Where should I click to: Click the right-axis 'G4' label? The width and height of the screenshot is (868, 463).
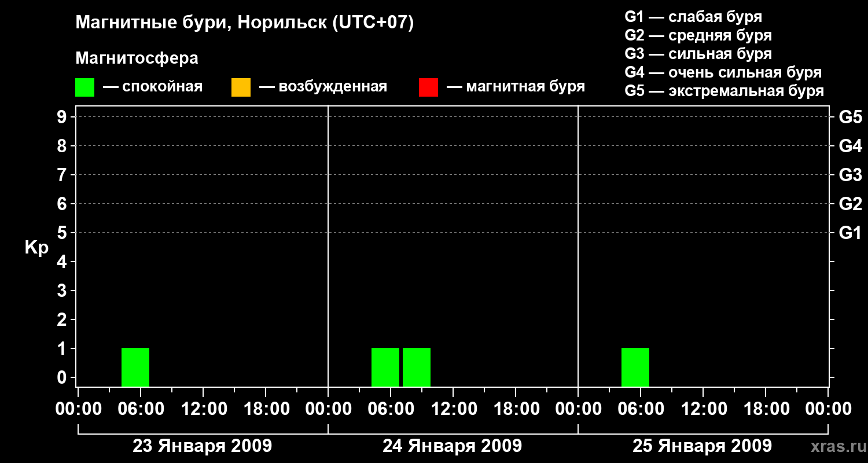pyautogui.click(x=851, y=146)
